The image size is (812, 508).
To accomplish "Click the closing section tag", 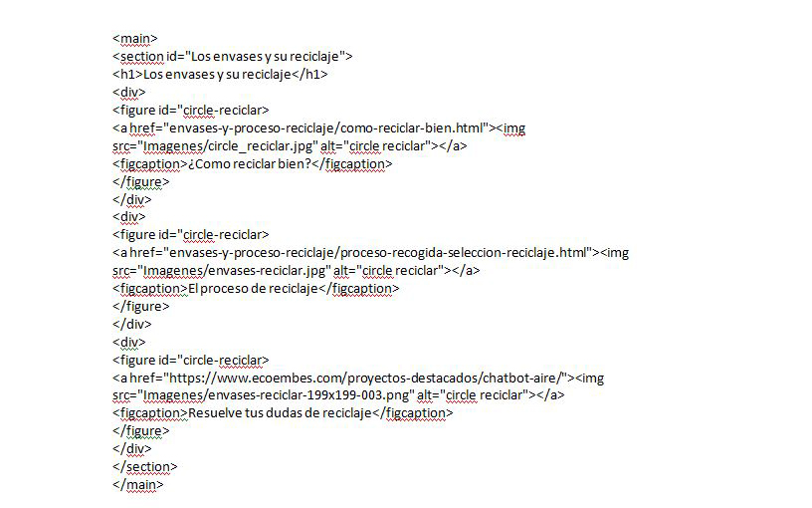I will pyautogui.click(x=144, y=466).
